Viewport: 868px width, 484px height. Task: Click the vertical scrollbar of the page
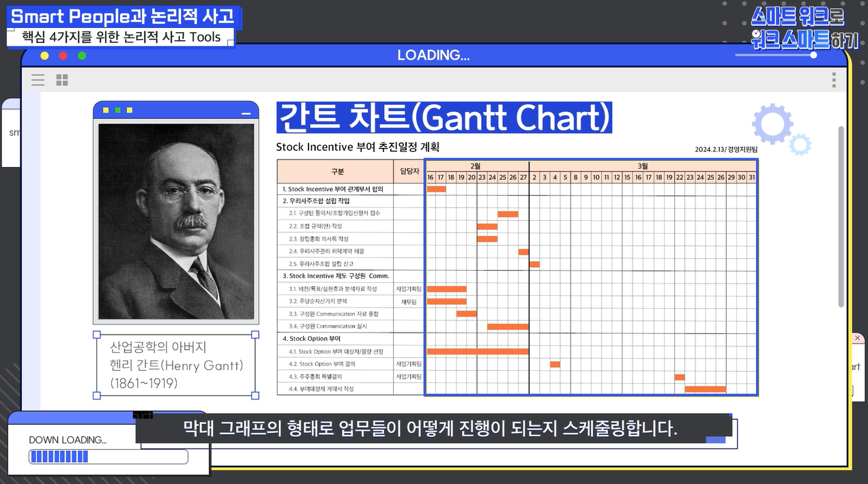point(841,216)
